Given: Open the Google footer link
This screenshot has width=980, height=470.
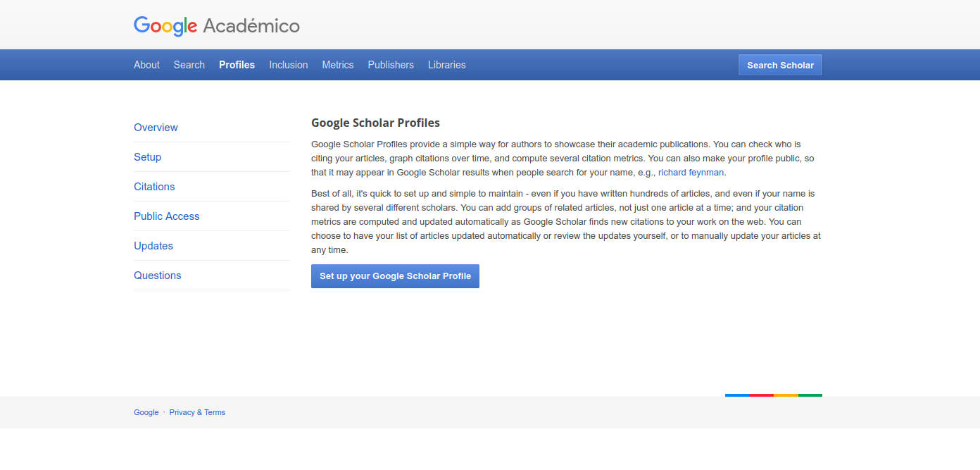Looking at the screenshot, I should (x=146, y=412).
